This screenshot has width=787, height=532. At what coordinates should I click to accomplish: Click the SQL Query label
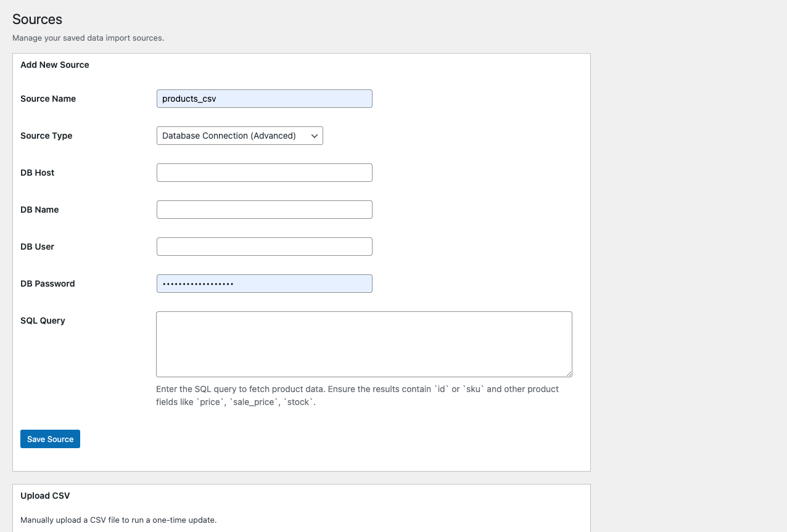click(x=43, y=321)
